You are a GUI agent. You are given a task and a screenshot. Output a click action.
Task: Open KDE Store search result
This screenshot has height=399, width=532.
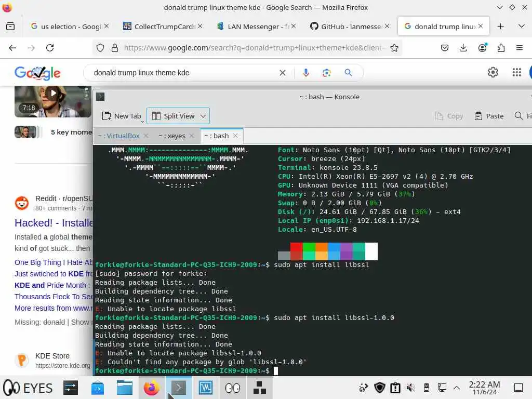52,360
